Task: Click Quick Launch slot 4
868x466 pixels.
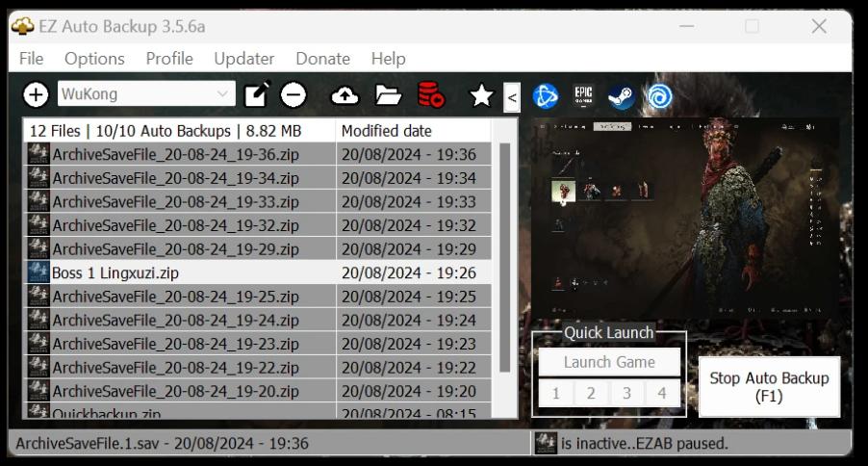Action: click(662, 394)
